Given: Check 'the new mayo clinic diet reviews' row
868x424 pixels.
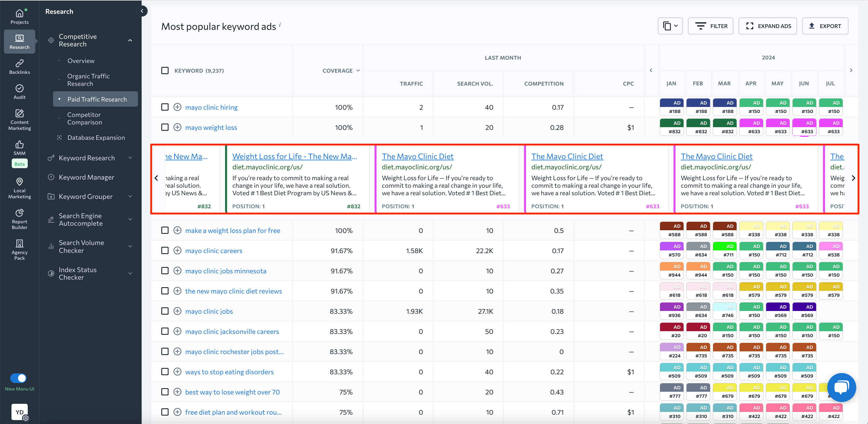Looking at the screenshot, I should click(x=165, y=291).
